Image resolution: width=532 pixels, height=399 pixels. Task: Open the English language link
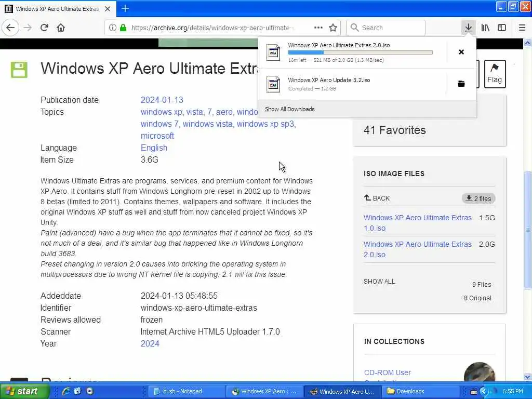154,148
